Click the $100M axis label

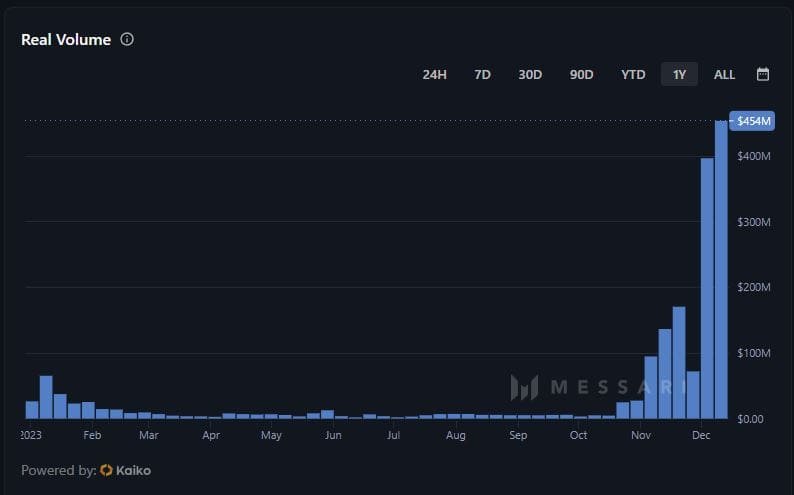tap(754, 353)
